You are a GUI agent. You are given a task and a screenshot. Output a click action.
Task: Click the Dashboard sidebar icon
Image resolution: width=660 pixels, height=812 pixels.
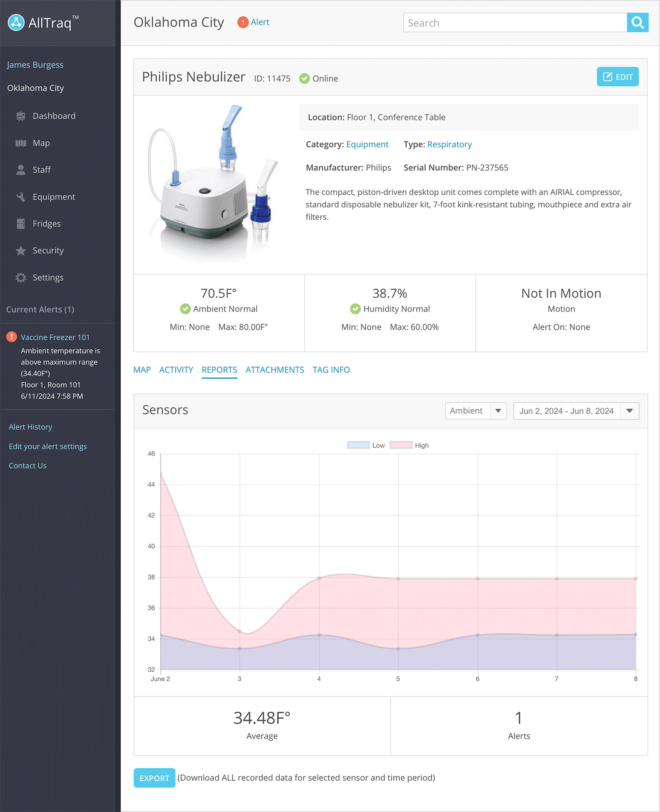pyautogui.click(x=21, y=116)
